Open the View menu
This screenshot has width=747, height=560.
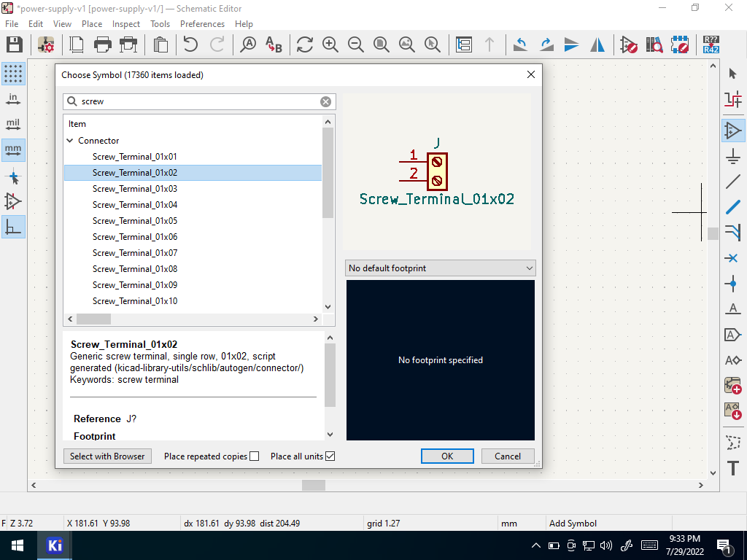pyautogui.click(x=62, y=24)
